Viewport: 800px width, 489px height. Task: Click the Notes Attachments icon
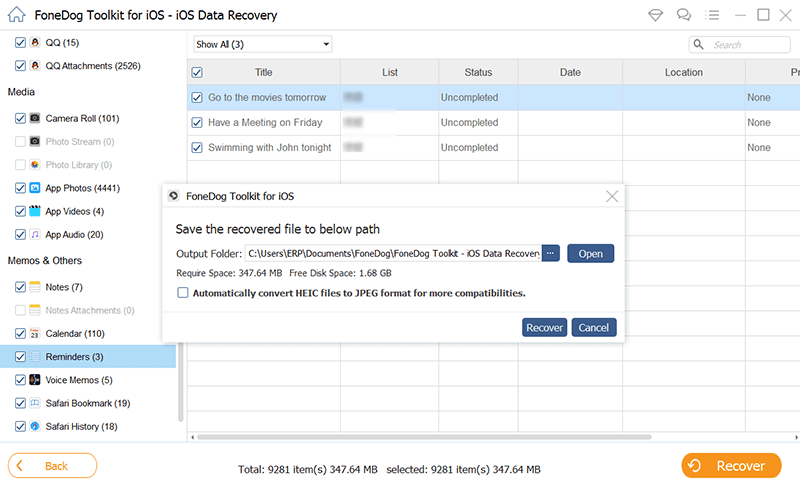(x=35, y=310)
